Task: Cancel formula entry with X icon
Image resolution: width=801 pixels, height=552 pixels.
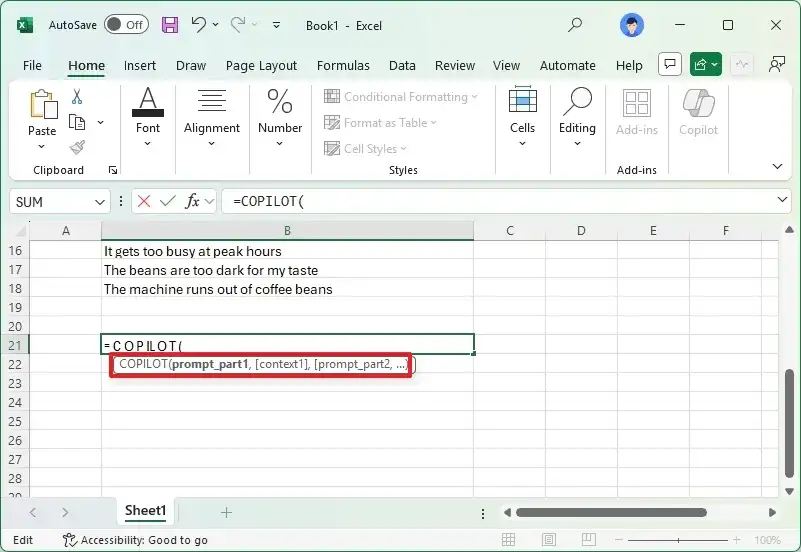Action: point(144,201)
